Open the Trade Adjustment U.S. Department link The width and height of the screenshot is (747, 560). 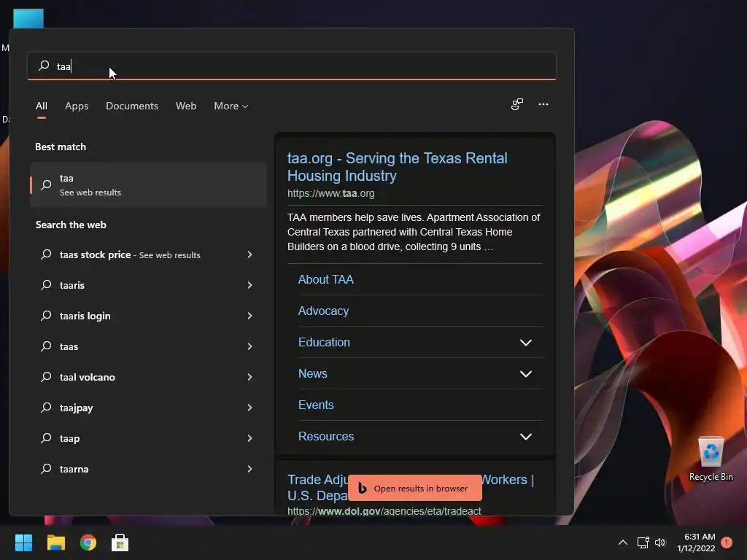(x=411, y=488)
